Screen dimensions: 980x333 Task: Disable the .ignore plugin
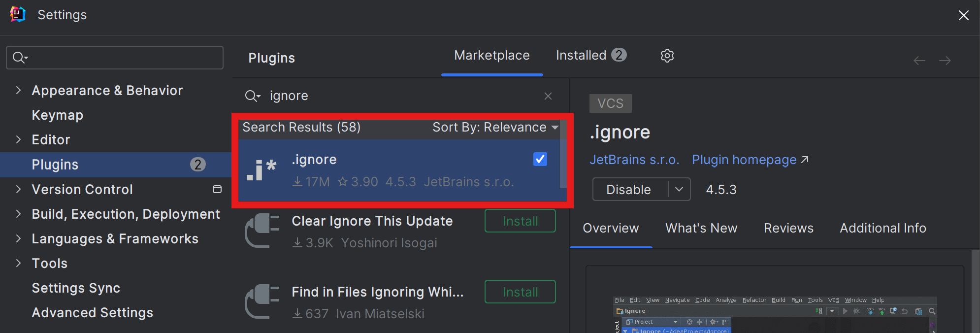click(629, 190)
